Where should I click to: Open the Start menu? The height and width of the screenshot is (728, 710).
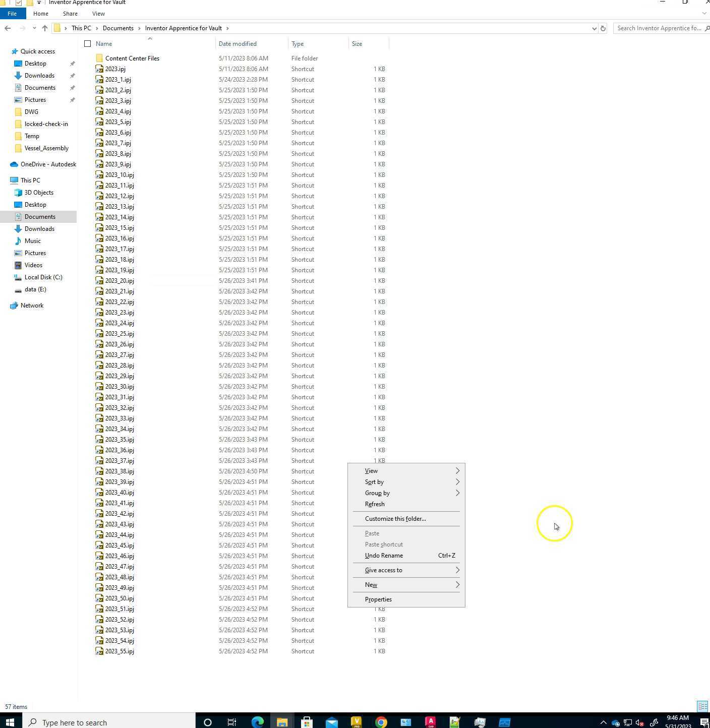click(10, 722)
